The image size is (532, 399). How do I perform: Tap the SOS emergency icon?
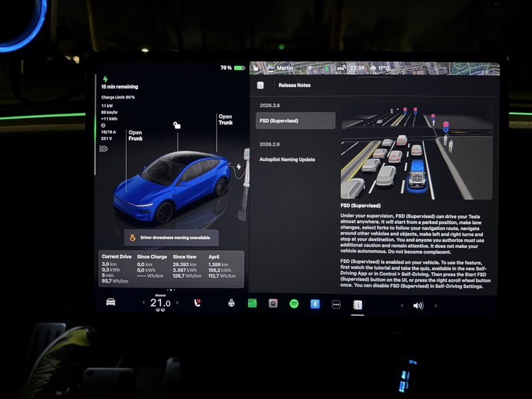point(341,68)
